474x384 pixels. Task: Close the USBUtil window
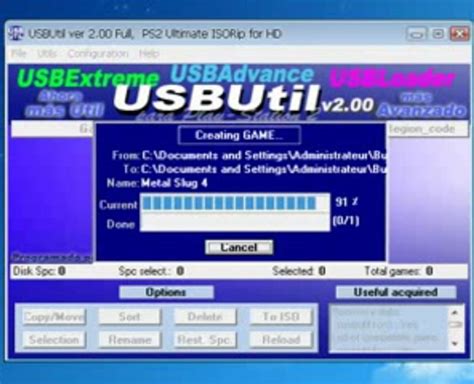pyautogui.click(x=459, y=34)
